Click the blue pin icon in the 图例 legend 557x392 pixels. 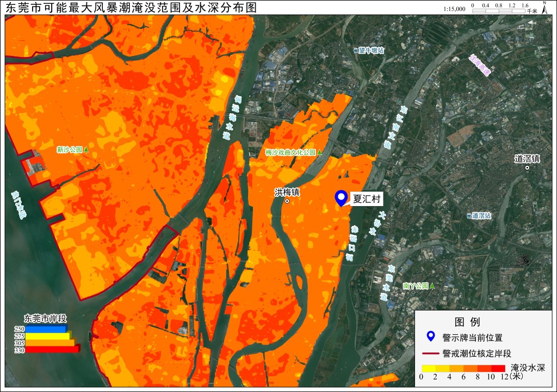[431, 336]
